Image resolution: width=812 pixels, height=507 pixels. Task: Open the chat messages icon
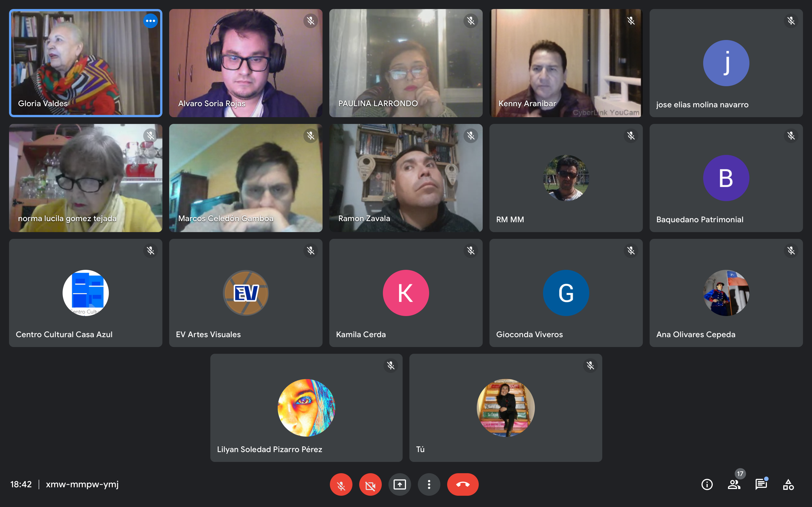coord(761,484)
